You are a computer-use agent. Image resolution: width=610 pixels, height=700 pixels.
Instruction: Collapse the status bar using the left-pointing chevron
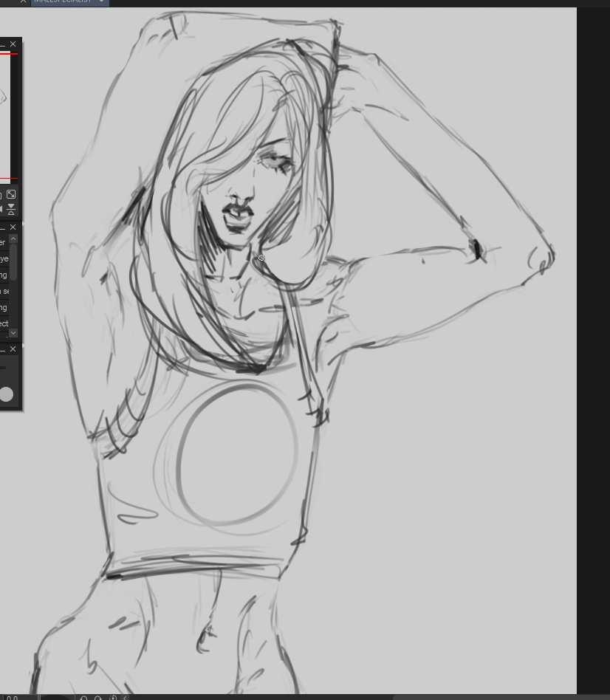point(125,696)
